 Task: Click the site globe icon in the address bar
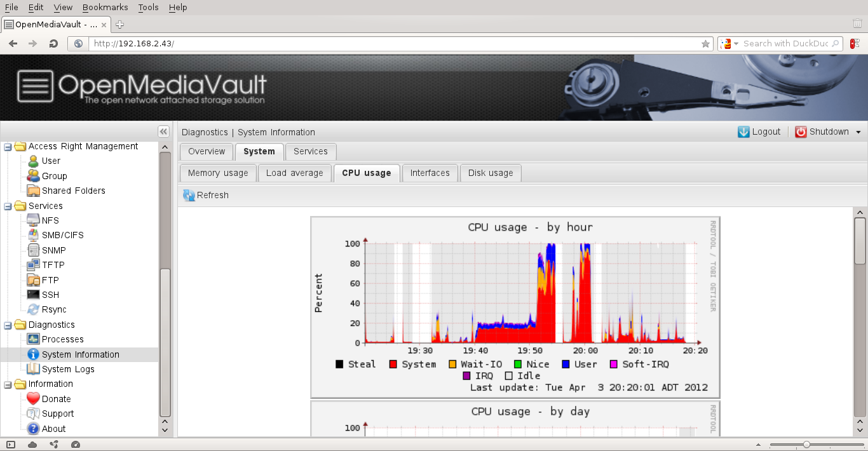(78, 44)
